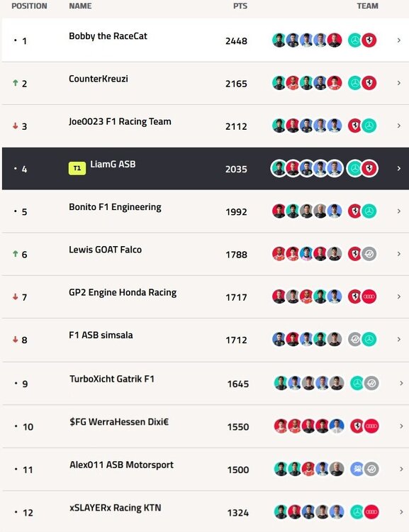Click Audi constructor icon in xSLAYERx Racing KTN row
Screen dimensions: 409x532
pyautogui.click(x=371, y=512)
